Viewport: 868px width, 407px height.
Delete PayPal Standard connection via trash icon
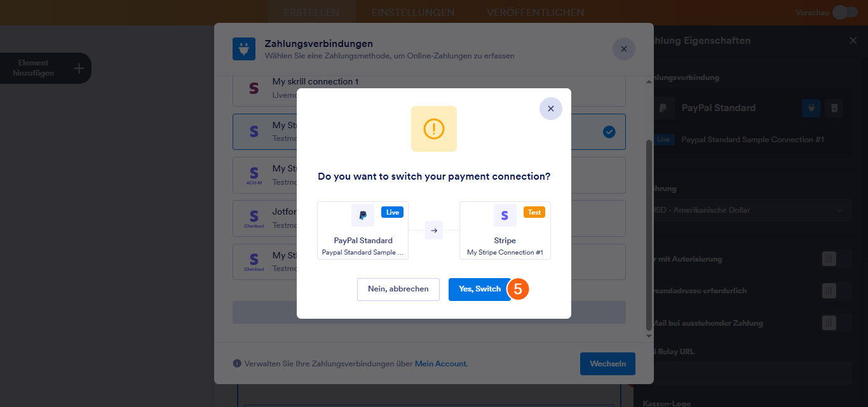[x=834, y=108]
